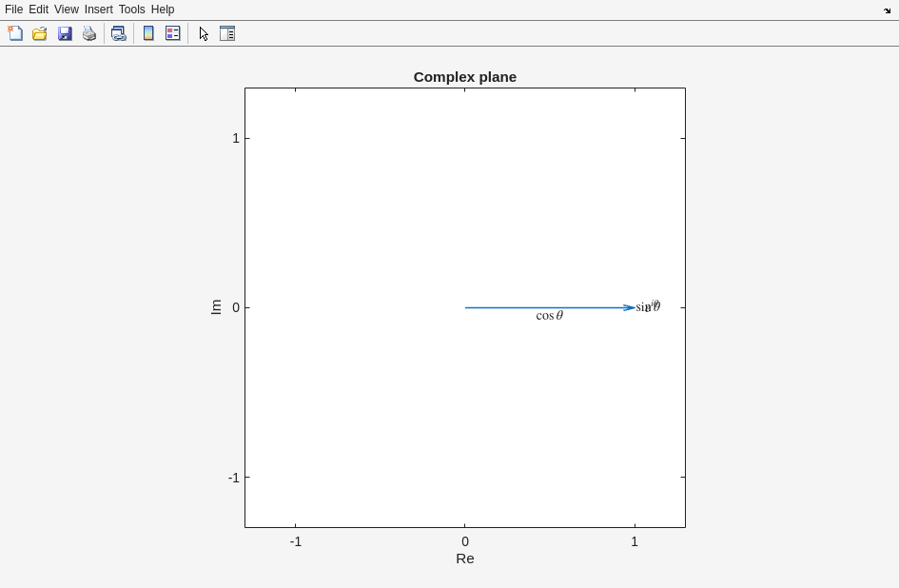Open the File menu
This screenshot has height=588, width=899.
click(x=13, y=10)
